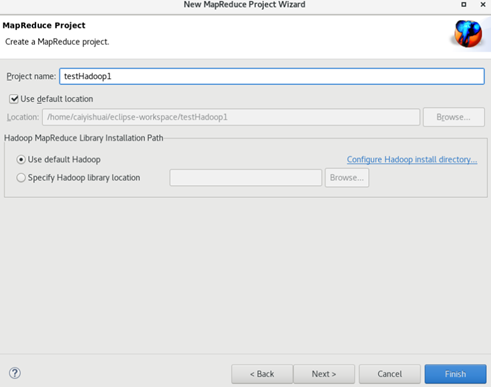Click the New MapReduce Project Wizard title bar

tap(244, 5)
